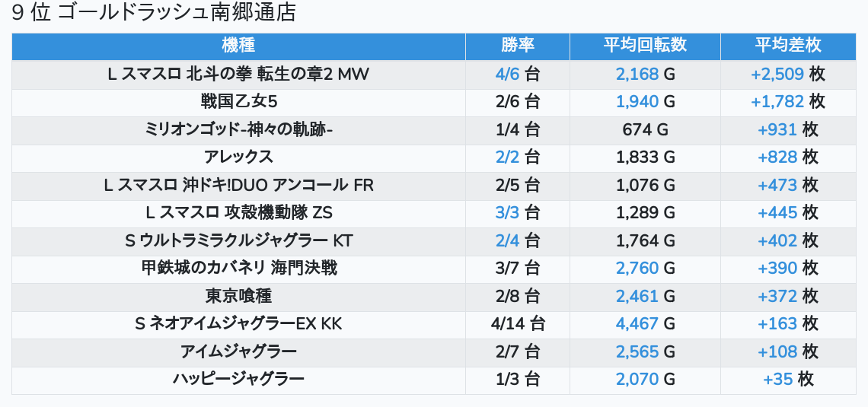Click the 東京喰種 machine name
Image resolution: width=868 pixels, height=407 pixels.
click(238, 297)
